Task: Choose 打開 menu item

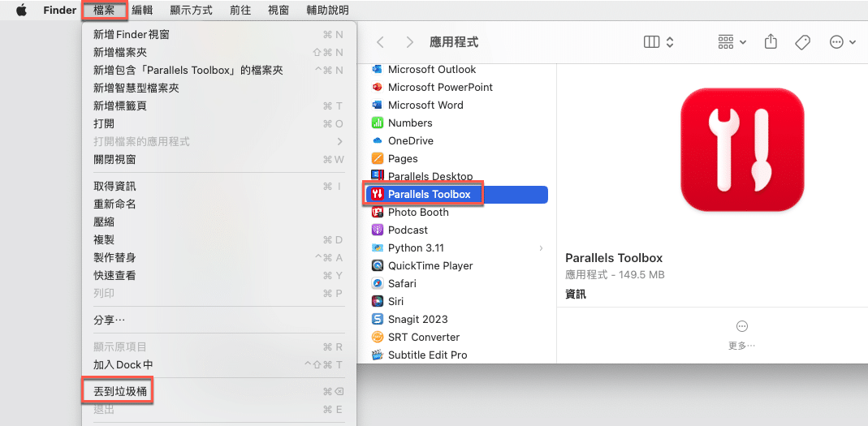Action: point(218,123)
